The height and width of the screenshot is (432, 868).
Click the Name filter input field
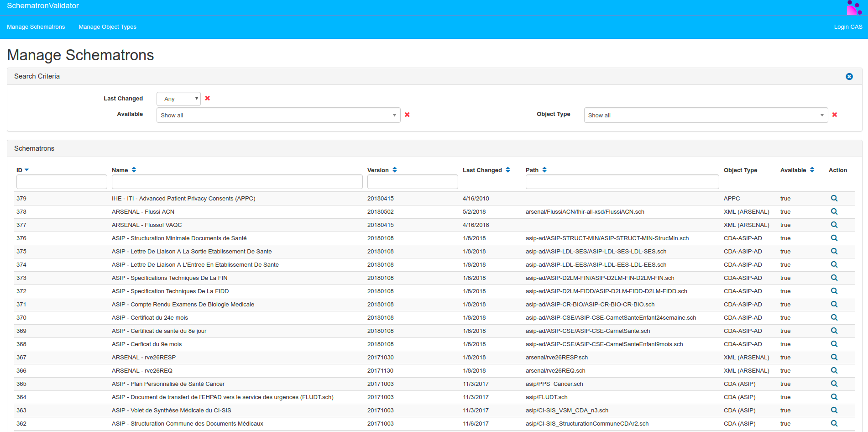click(237, 182)
